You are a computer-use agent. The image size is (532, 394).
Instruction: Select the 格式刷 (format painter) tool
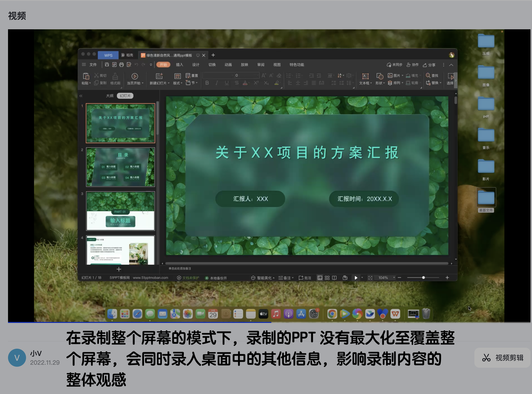click(x=115, y=79)
